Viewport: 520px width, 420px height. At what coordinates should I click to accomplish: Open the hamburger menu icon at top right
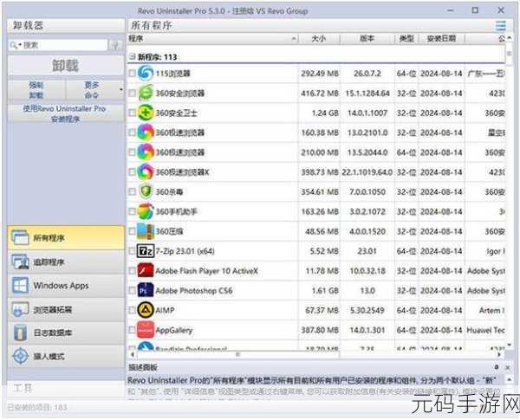[x=501, y=25]
